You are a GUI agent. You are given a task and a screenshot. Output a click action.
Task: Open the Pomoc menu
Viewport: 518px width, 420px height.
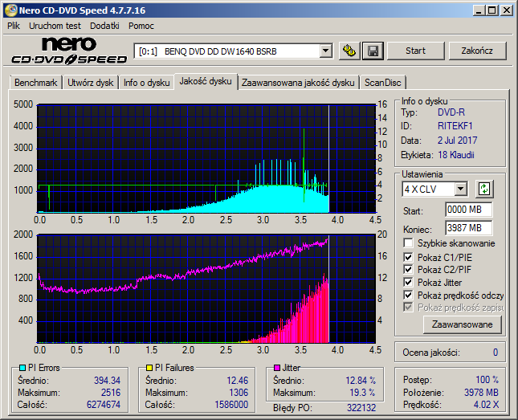(141, 26)
